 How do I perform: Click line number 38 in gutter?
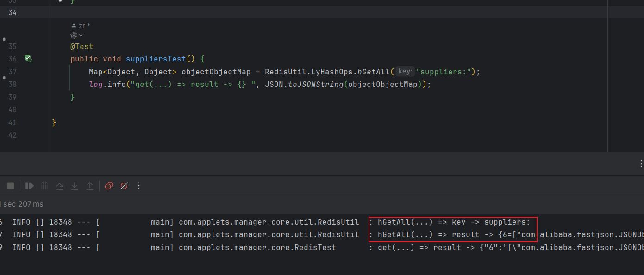coord(13,85)
